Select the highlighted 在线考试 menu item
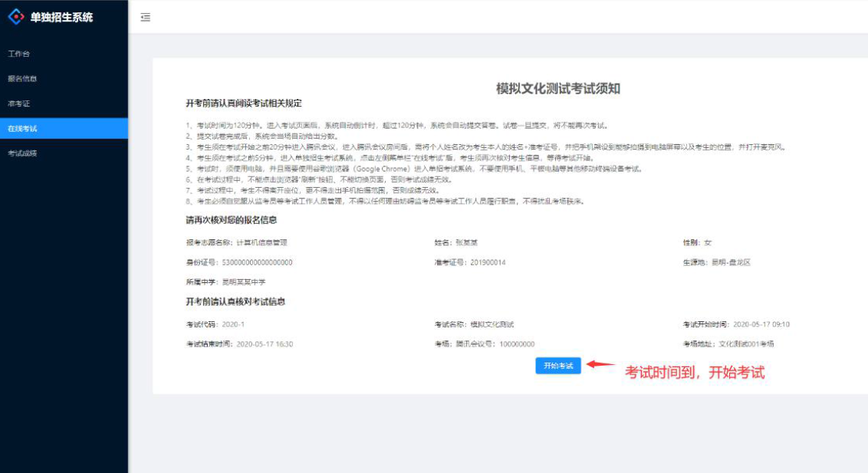Viewport: 868px width, 473px height. (x=22, y=128)
